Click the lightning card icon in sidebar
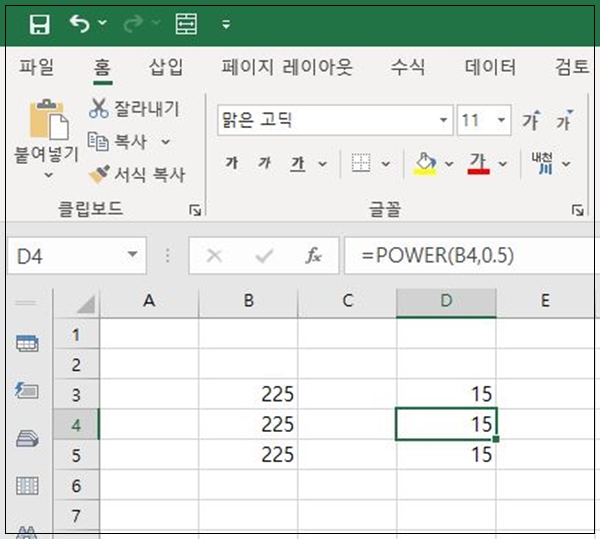The height and width of the screenshot is (539, 600). tap(26, 391)
